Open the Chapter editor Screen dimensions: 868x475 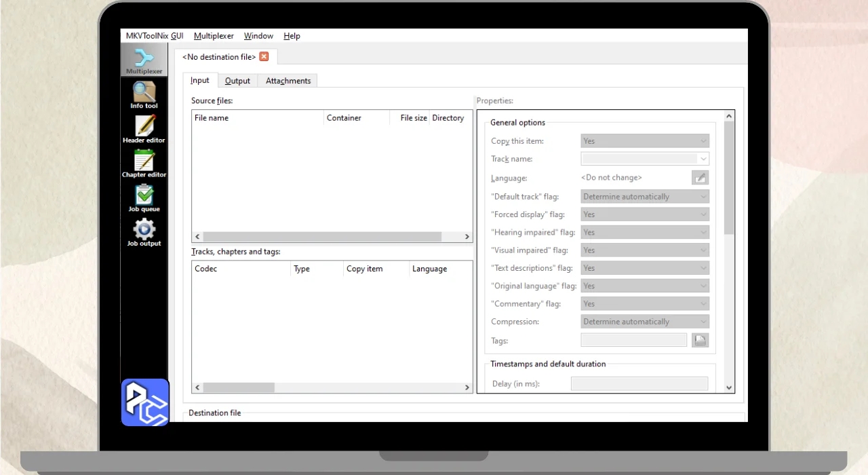(x=144, y=164)
